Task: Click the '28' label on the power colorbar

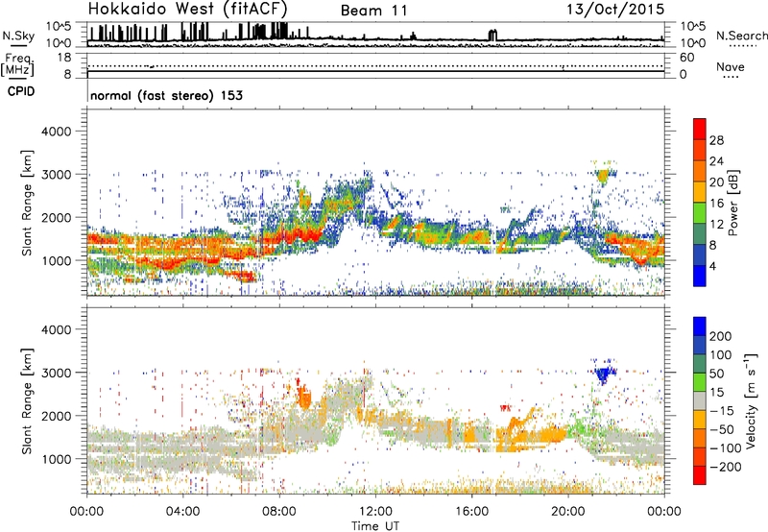Action: [x=716, y=140]
